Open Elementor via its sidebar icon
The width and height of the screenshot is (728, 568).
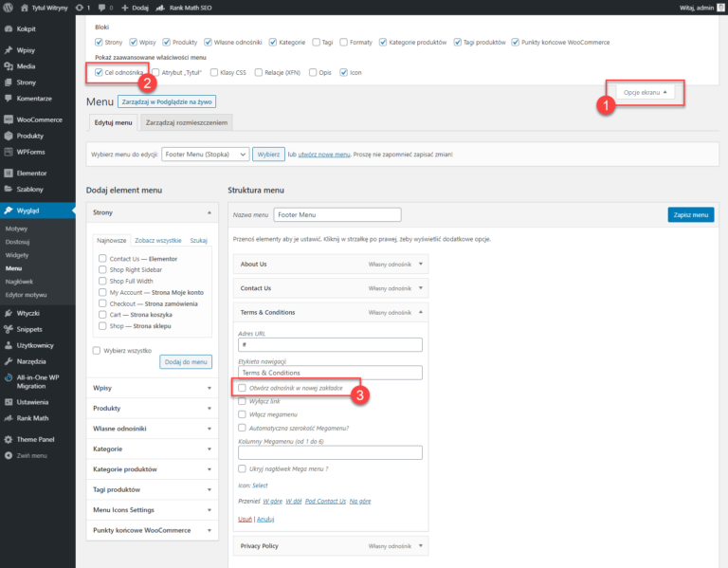click(9, 174)
